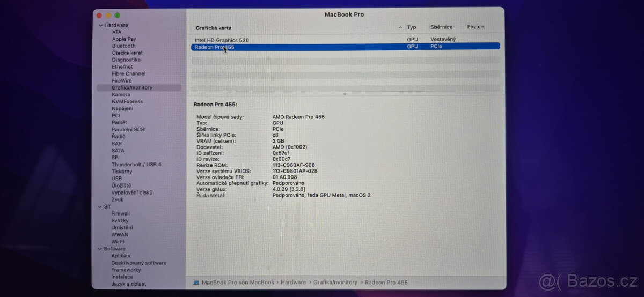Click the pane divider handle dot

(x=345, y=94)
